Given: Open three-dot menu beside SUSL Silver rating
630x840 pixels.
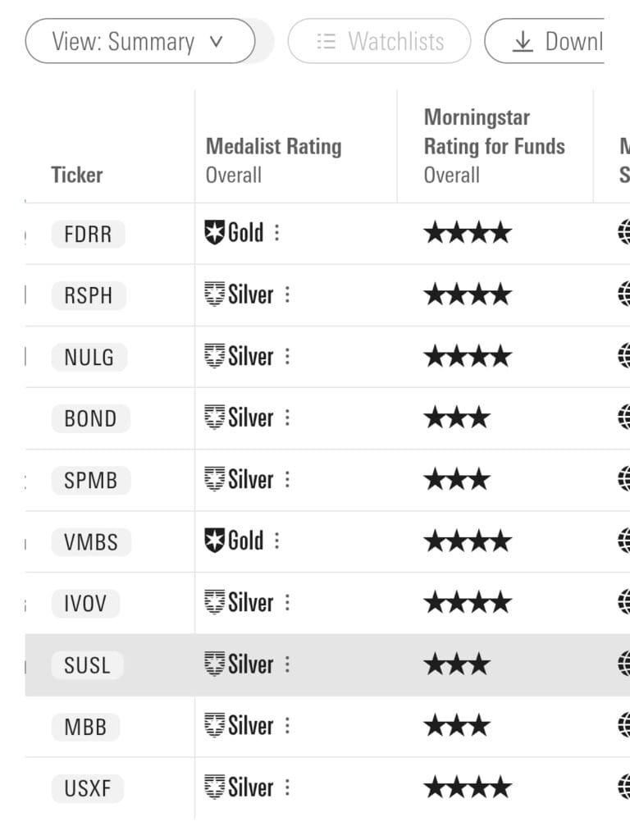Looking at the screenshot, I should click(x=287, y=664).
